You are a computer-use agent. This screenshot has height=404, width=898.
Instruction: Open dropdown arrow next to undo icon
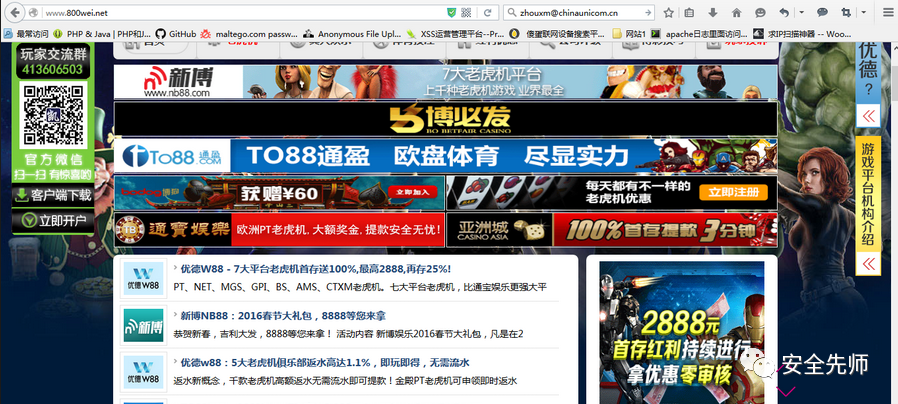click(801, 13)
